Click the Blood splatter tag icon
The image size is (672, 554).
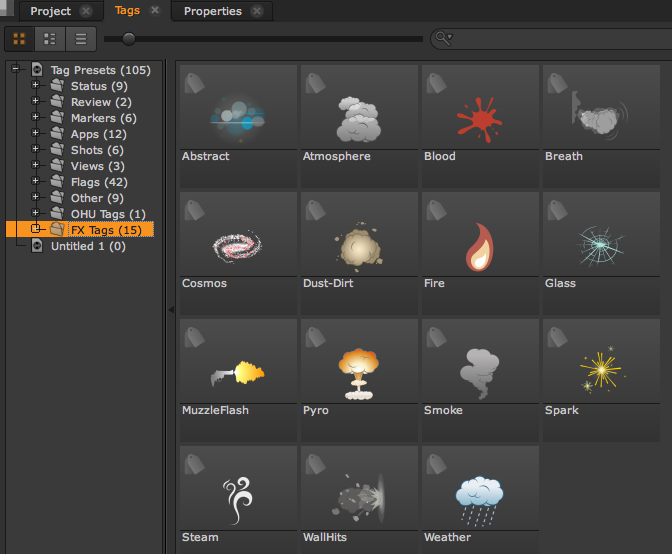[479, 119]
